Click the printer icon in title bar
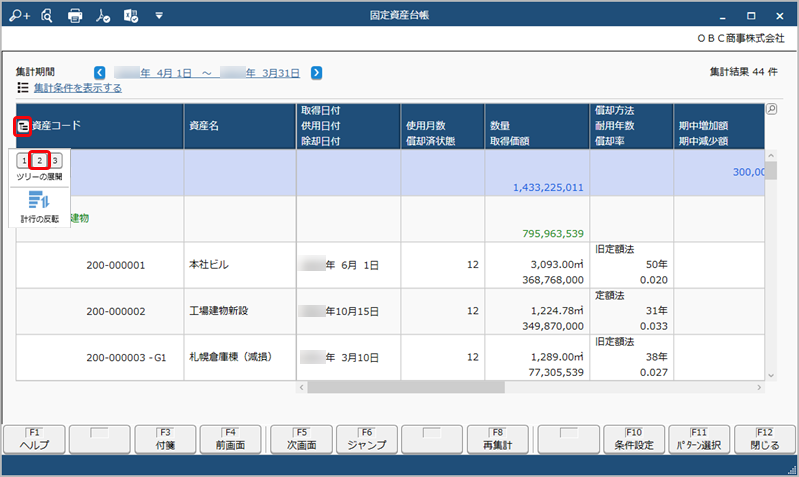 pyautogui.click(x=75, y=16)
